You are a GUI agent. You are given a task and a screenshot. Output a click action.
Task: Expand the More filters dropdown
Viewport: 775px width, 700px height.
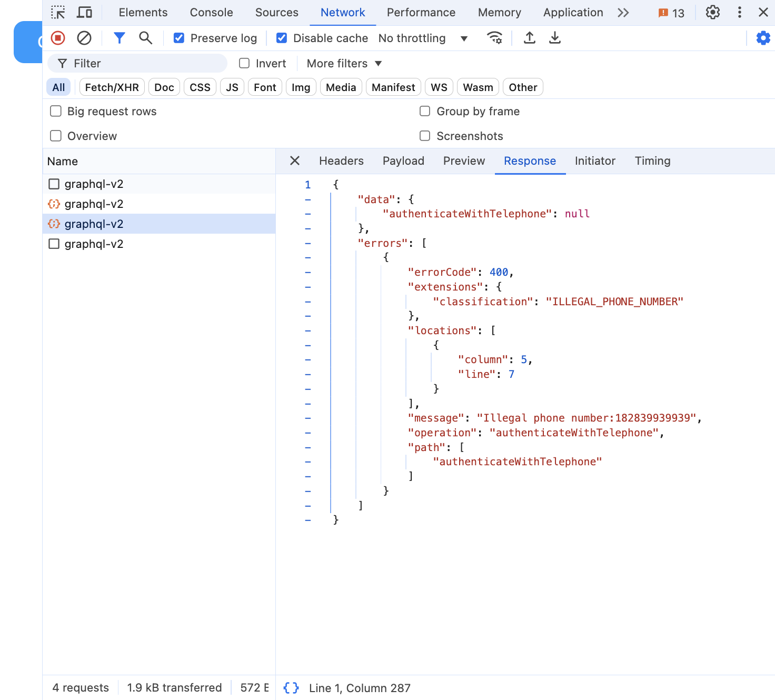tap(344, 63)
